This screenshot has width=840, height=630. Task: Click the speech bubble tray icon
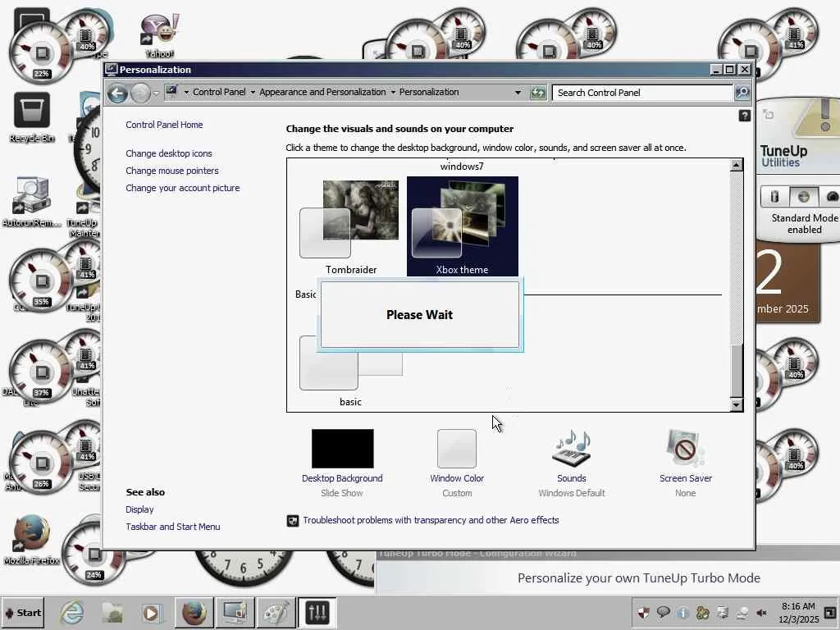click(x=663, y=612)
